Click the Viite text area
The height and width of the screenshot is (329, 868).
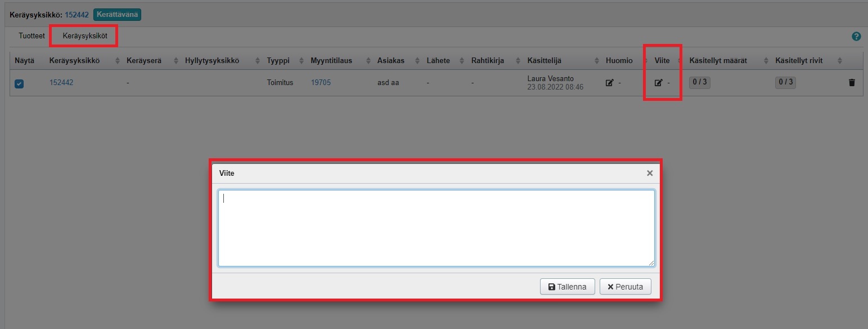(436, 228)
